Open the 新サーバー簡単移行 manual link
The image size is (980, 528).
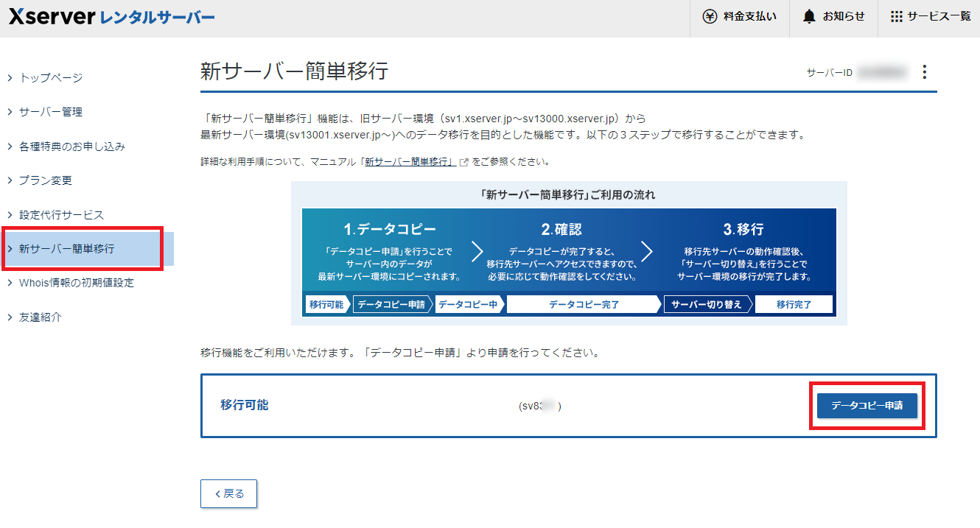tap(410, 161)
